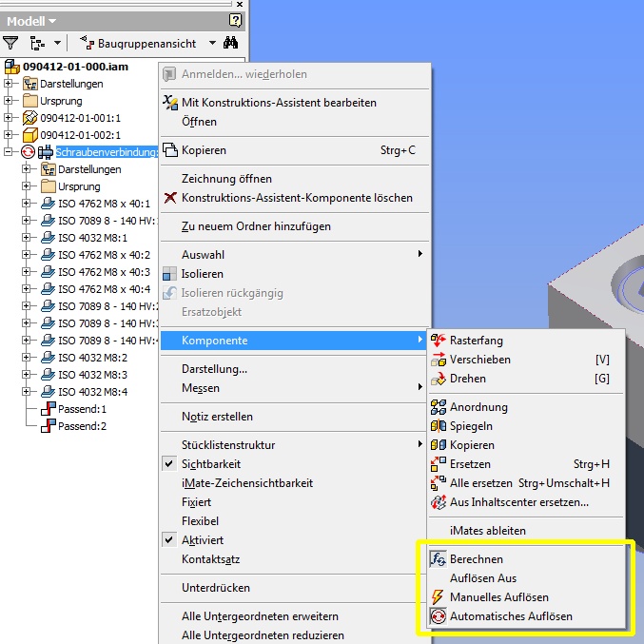Expand the top-level Darstellungen node
Viewport: 644px width, 644px height.
coord(8,84)
